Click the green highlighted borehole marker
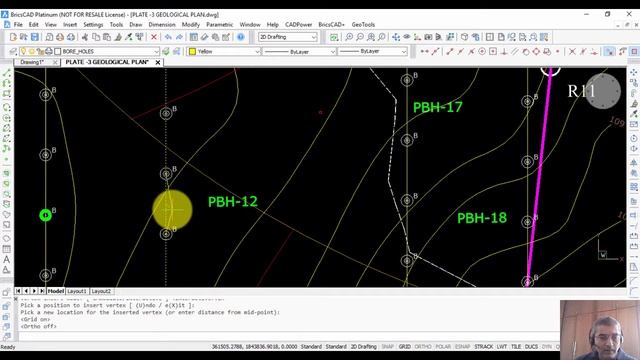 coord(45,215)
